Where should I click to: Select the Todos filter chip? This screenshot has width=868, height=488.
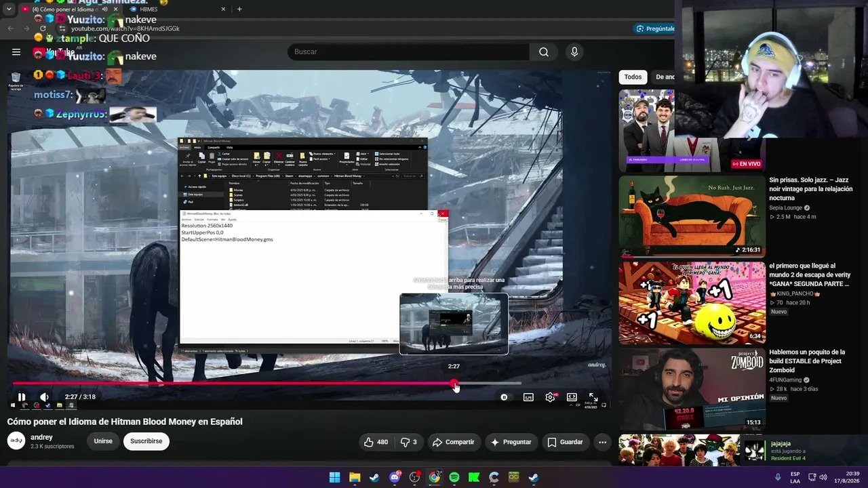[633, 77]
